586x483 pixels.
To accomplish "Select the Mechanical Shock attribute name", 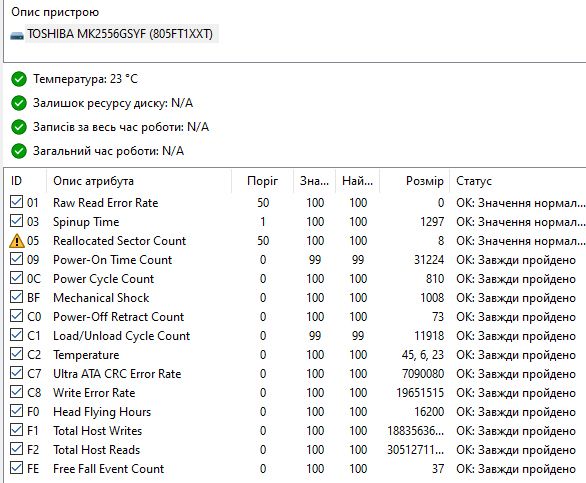I will click(x=101, y=298).
